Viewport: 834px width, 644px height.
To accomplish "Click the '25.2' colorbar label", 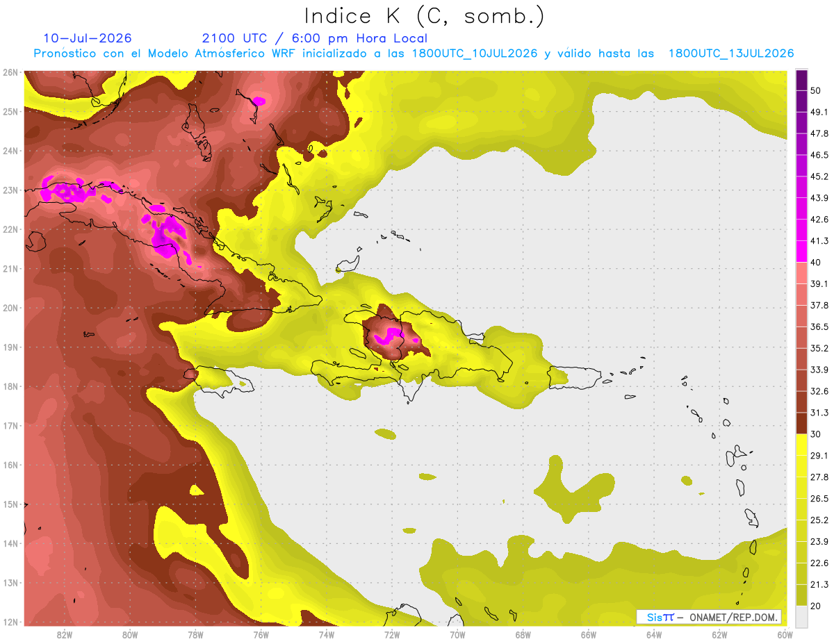I will coord(819,520).
